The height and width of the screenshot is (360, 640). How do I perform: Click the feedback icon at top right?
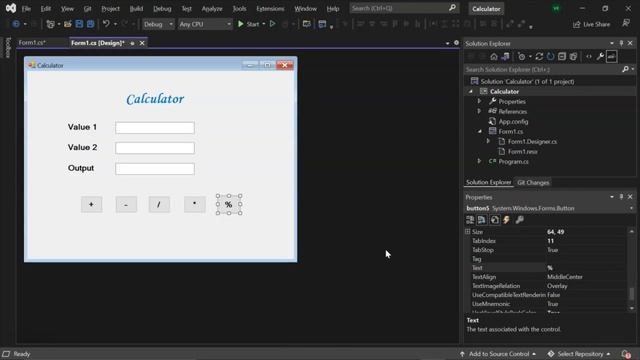(626, 23)
